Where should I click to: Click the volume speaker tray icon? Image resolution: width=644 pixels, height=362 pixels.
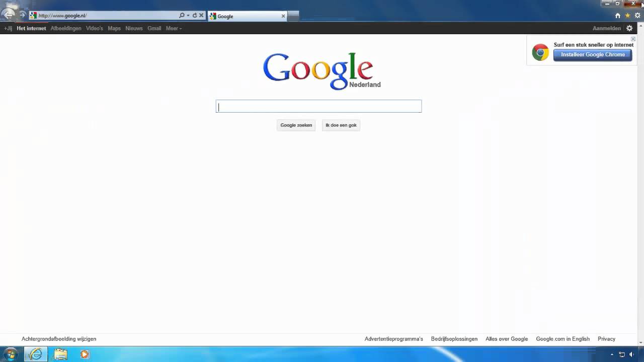pyautogui.click(x=631, y=354)
